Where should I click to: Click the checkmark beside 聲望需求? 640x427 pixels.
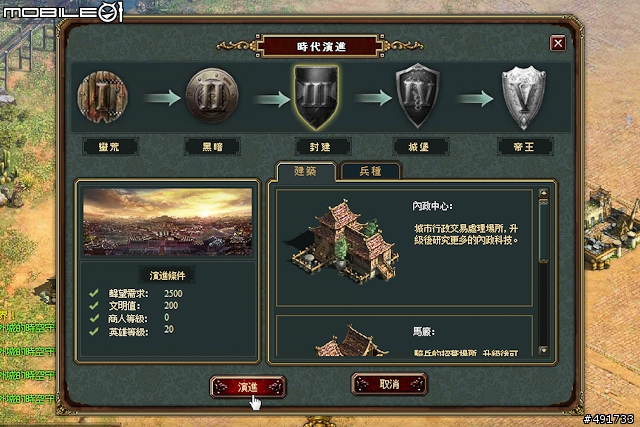point(94,293)
